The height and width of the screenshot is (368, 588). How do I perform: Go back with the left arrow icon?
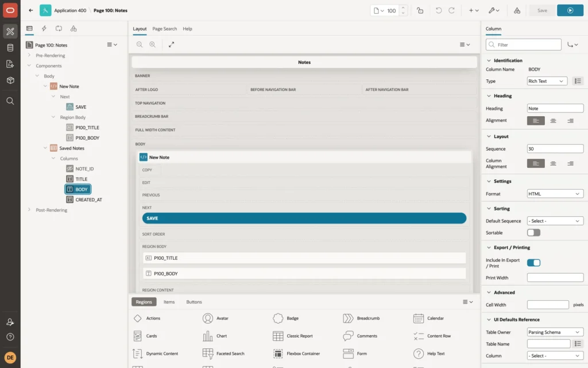pos(31,10)
